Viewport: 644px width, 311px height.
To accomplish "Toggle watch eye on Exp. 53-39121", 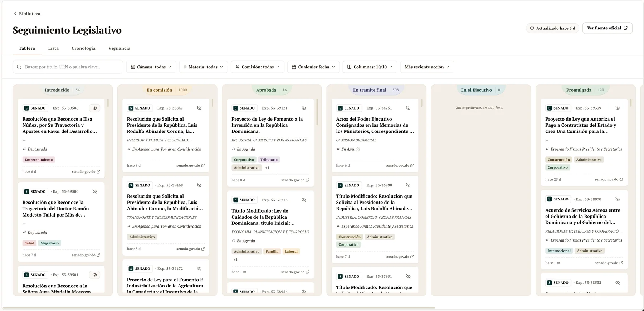I will 304,108.
